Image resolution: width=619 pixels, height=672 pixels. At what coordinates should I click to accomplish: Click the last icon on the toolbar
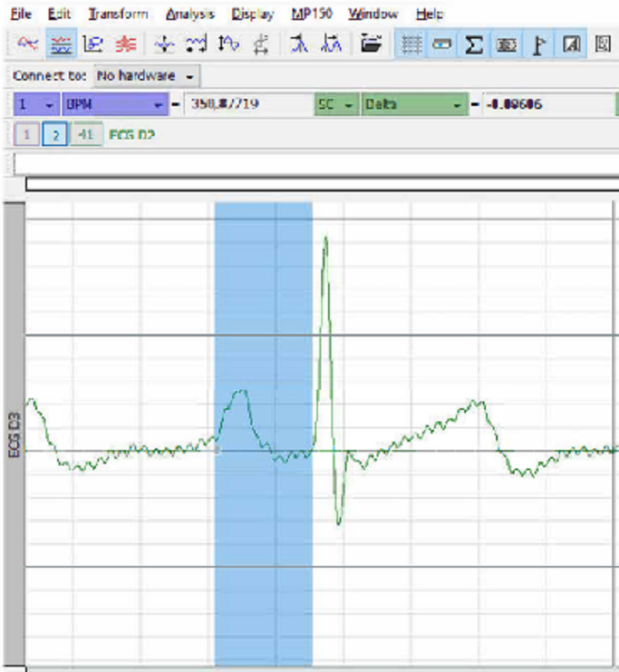pyautogui.click(x=603, y=44)
